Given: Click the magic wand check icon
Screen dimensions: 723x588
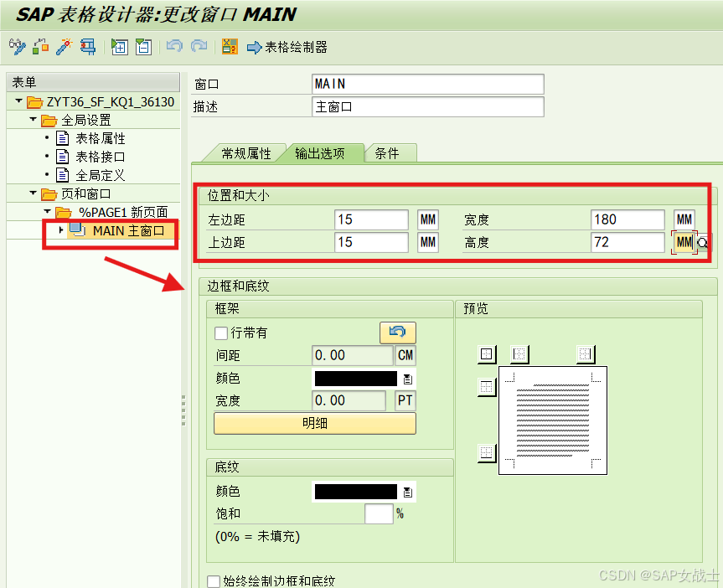Looking at the screenshot, I should 65,47.
